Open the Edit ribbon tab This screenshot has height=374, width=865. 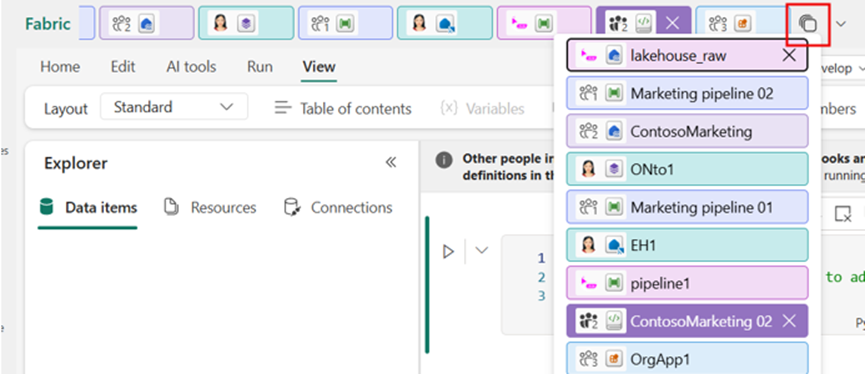tap(123, 67)
